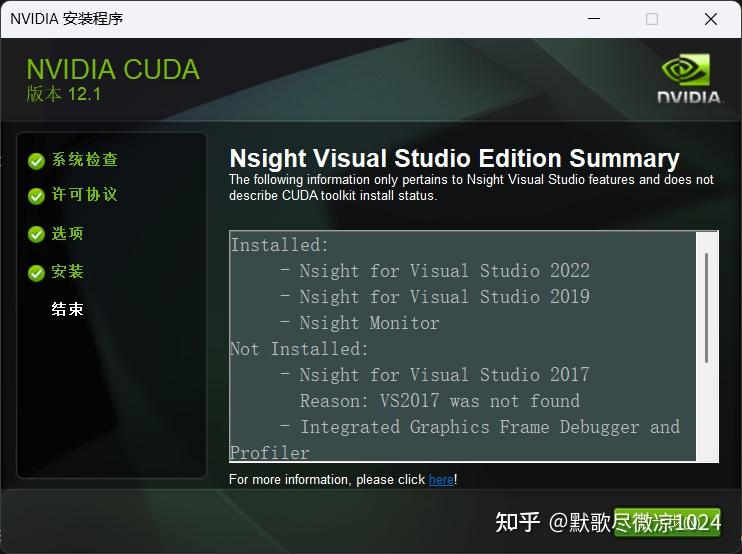742x554 pixels.
Task: Click the green checkmark beside 安装
Action: pos(36,273)
